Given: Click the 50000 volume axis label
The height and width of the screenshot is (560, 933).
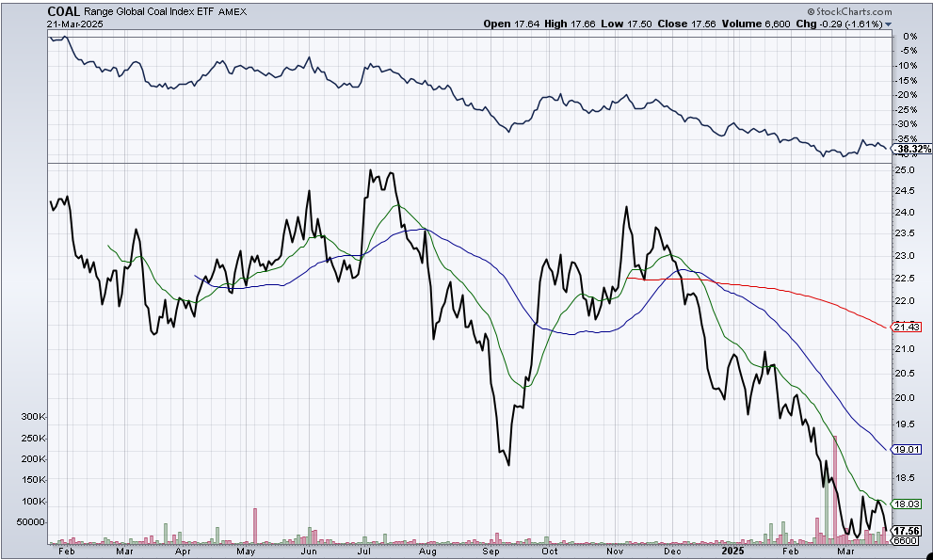Looking at the screenshot, I should pos(32,522).
